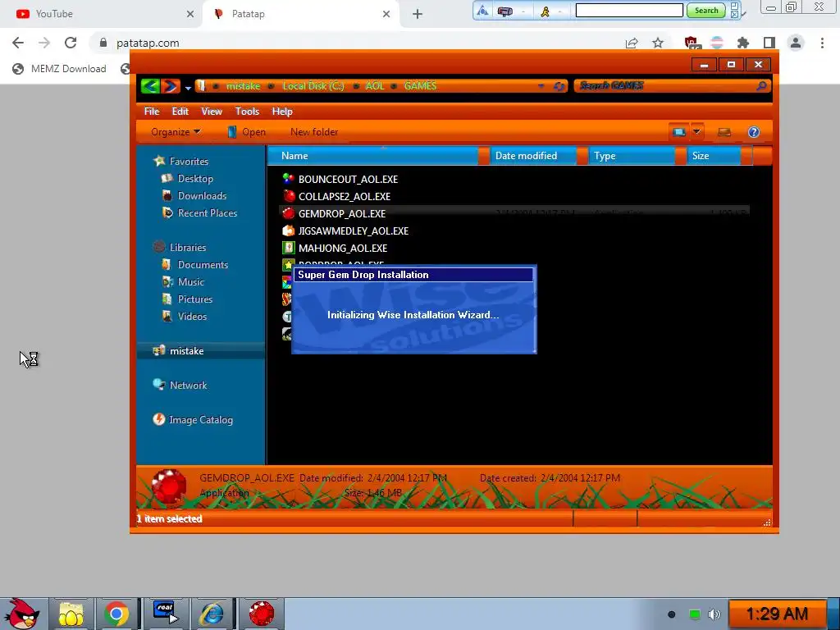Expand the Organize dropdown
The width and height of the screenshot is (840, 630).
tap(176, 132)
